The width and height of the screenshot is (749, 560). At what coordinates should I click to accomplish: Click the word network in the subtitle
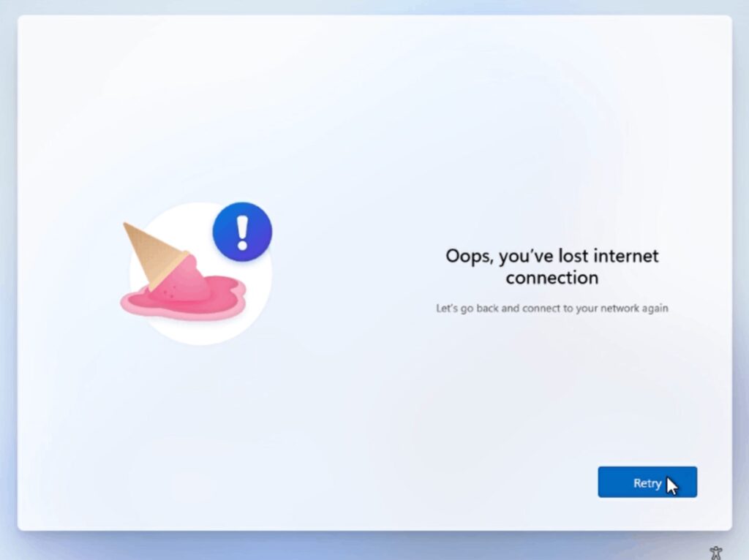click(620, 309)
